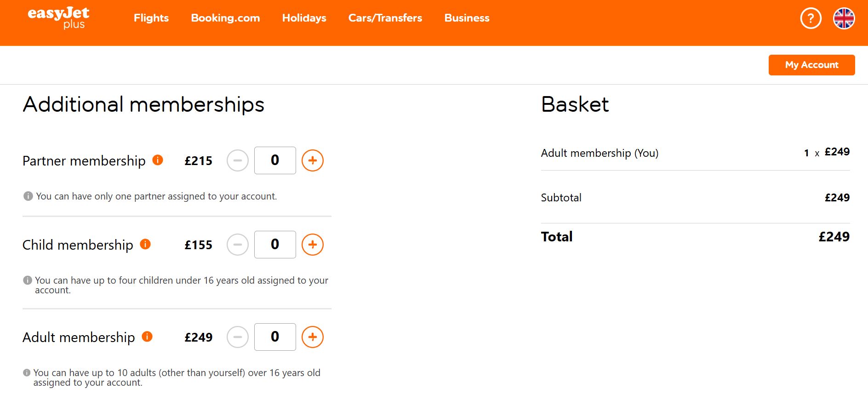Image resolution: width=868 pixels, height=394 pixels.
Task: Click the Subtotal label
Action: (x=561, y=198)
